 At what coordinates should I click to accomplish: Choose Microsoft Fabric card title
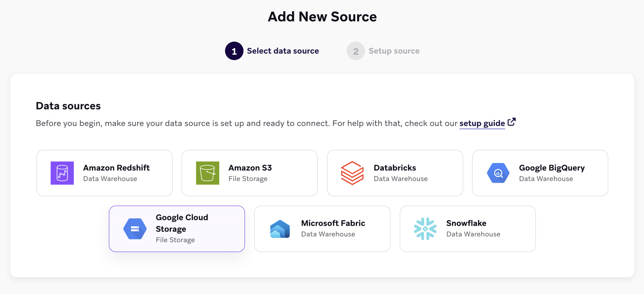point(333,223)
